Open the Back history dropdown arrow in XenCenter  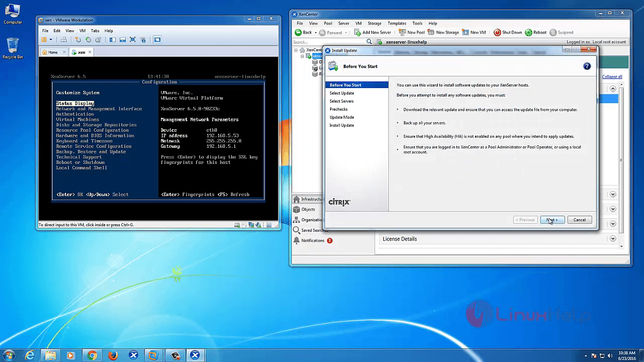coord(316,32)
